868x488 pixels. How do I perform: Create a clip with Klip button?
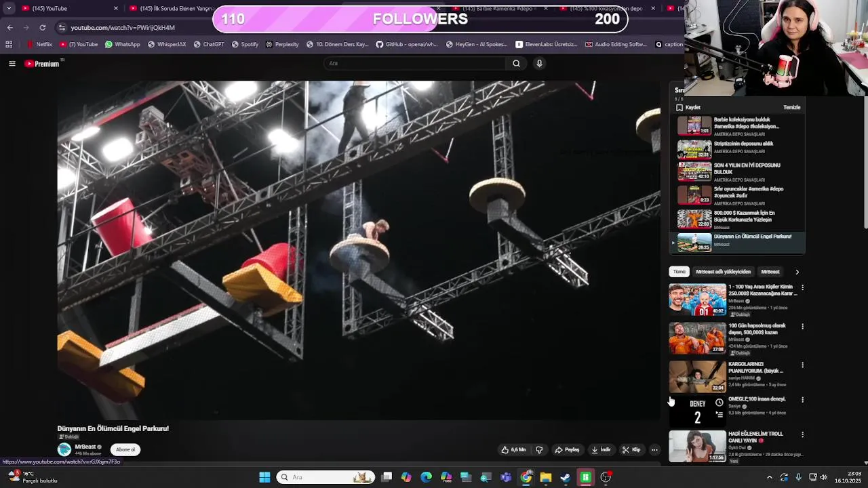[631, 449]
